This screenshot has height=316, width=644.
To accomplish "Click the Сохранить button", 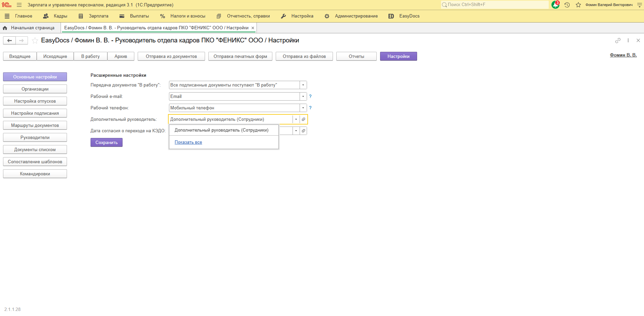I will pos(106,142).
